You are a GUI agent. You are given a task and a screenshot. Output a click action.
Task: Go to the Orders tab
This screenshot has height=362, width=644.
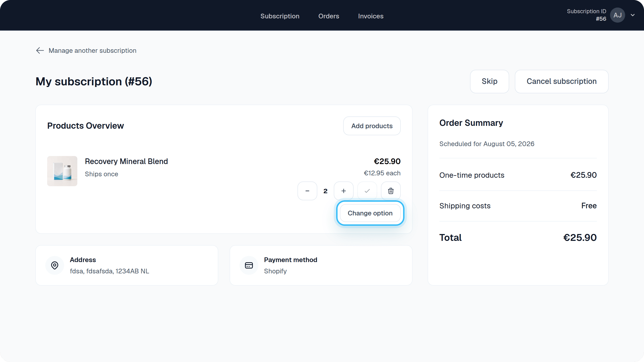[329, 16]
